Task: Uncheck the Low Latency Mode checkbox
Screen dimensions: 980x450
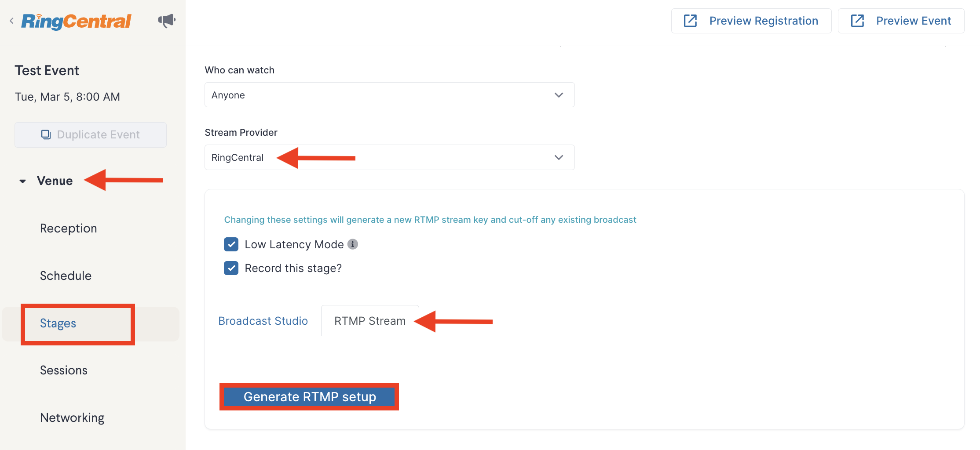Action: tap(231, 244)
